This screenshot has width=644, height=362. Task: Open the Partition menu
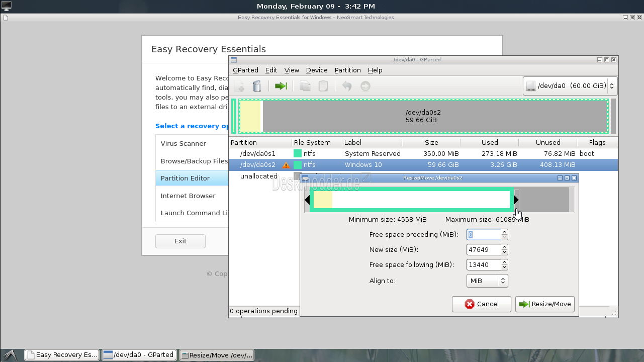[x=348, y=70]
